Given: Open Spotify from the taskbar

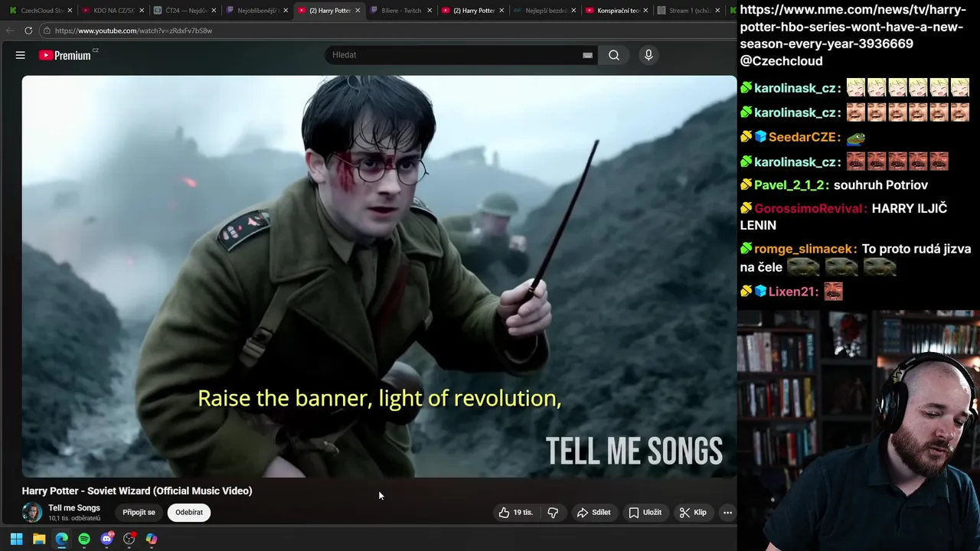Looking at the screenshot, I should (x=84, y=539).
